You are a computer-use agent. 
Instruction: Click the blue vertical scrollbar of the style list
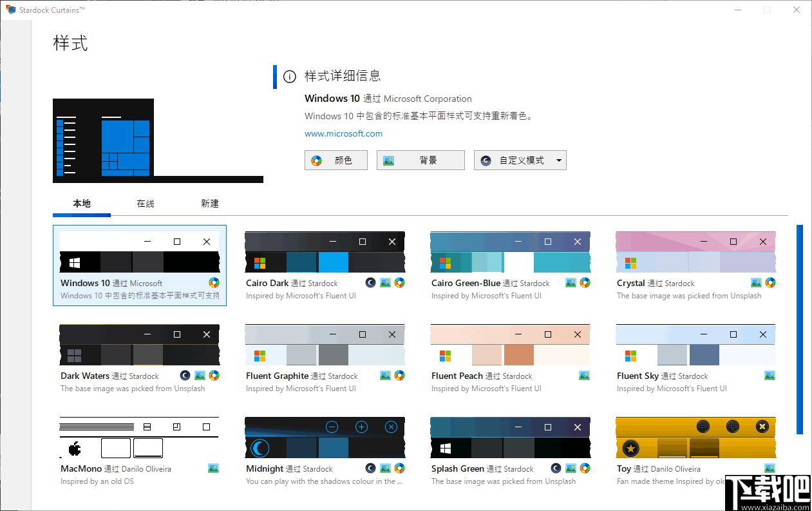pos(800,329)
